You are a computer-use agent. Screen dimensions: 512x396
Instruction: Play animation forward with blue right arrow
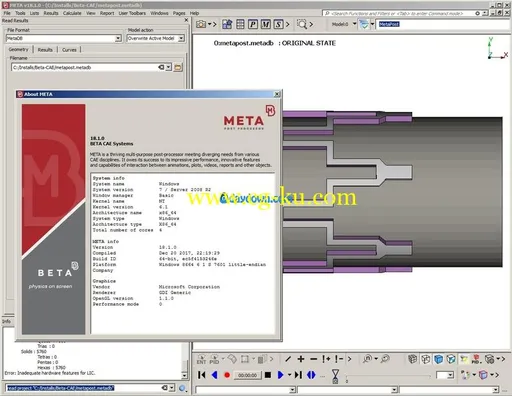click(281, 375)
